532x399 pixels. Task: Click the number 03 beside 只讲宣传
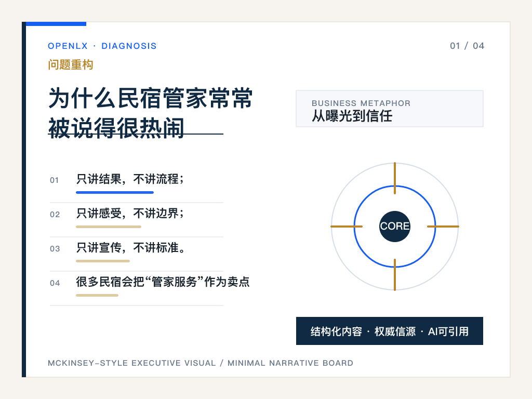(55, 249)
